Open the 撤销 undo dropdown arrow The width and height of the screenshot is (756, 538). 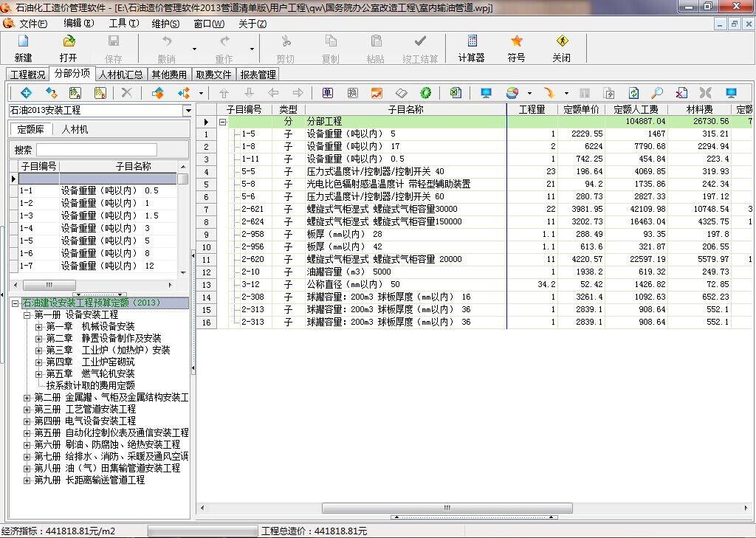tap(194, 49)
